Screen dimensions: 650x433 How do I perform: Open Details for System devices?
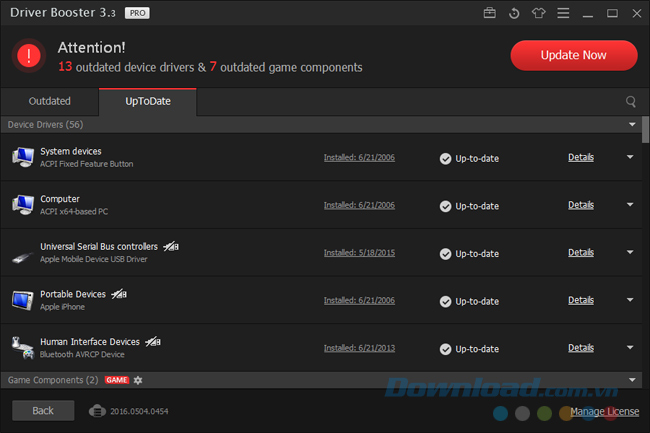(581, 157)
